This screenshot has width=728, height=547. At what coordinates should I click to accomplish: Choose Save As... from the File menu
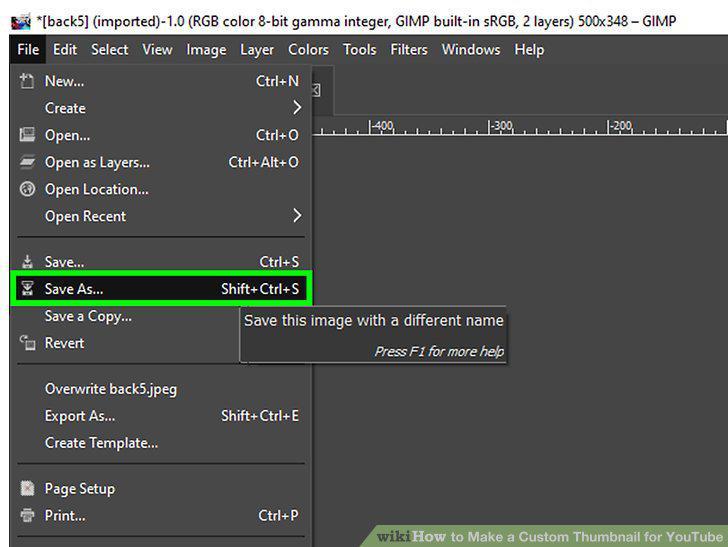tap(161, 289)
